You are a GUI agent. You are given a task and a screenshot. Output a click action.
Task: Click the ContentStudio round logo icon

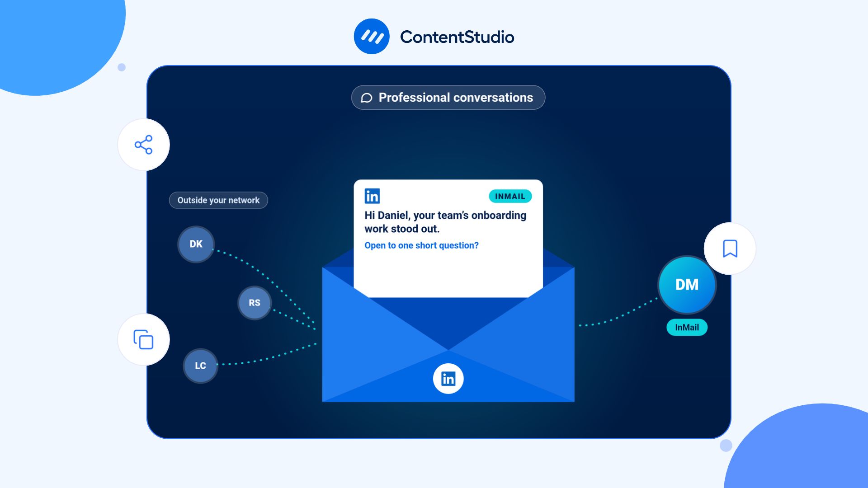(372, 37)
